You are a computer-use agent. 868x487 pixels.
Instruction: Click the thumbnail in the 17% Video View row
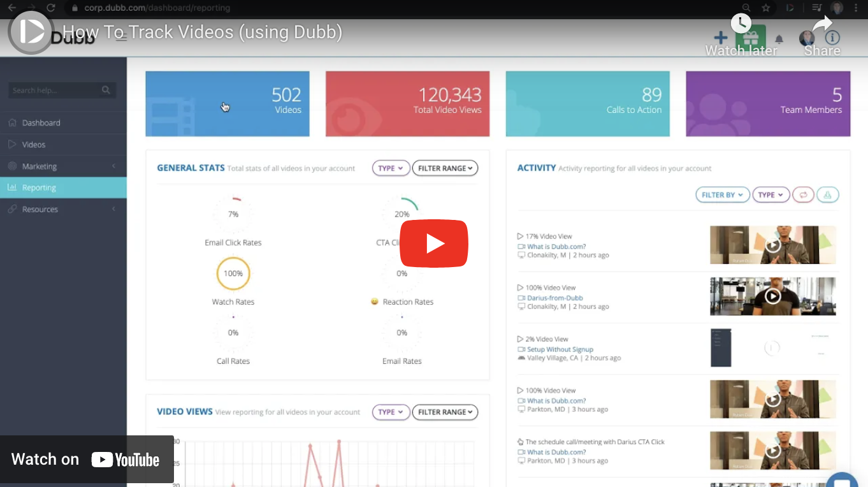(x=773, y=245)
